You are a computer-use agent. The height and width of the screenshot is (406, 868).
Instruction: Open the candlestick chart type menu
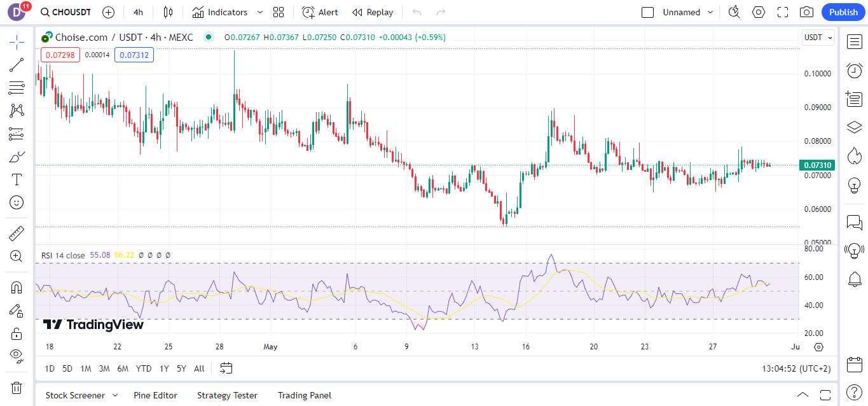point(168,12)
